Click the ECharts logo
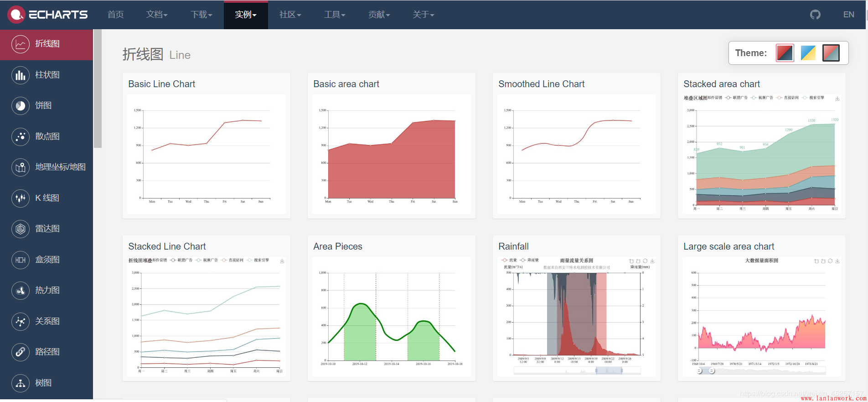The height and width of the screenshot is (402, 868). pos(48,15)
